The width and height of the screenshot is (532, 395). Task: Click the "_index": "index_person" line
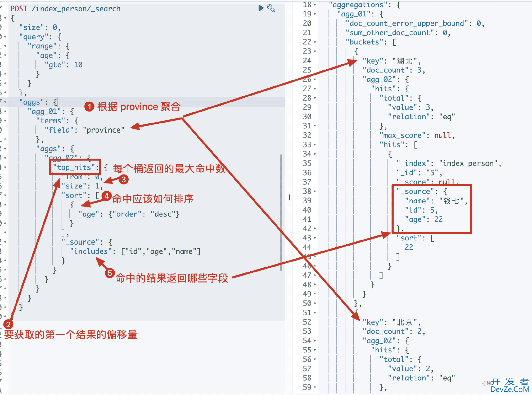[x=449, y=163]
